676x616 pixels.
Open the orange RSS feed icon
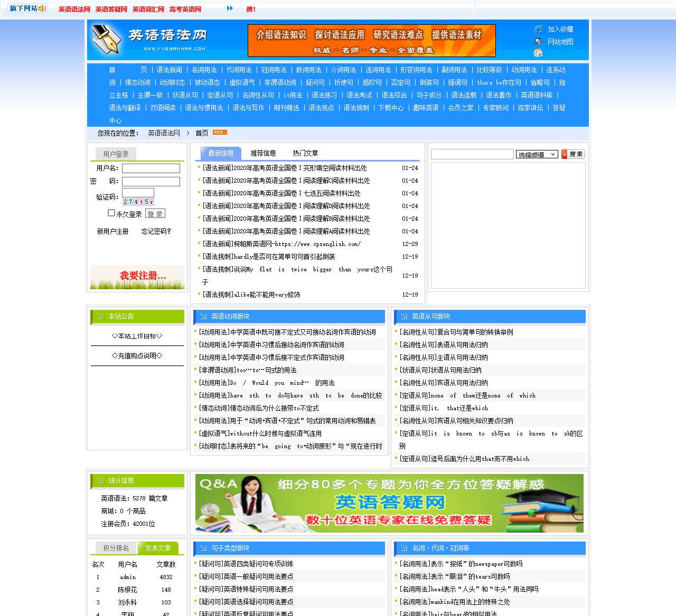[220, 132]
